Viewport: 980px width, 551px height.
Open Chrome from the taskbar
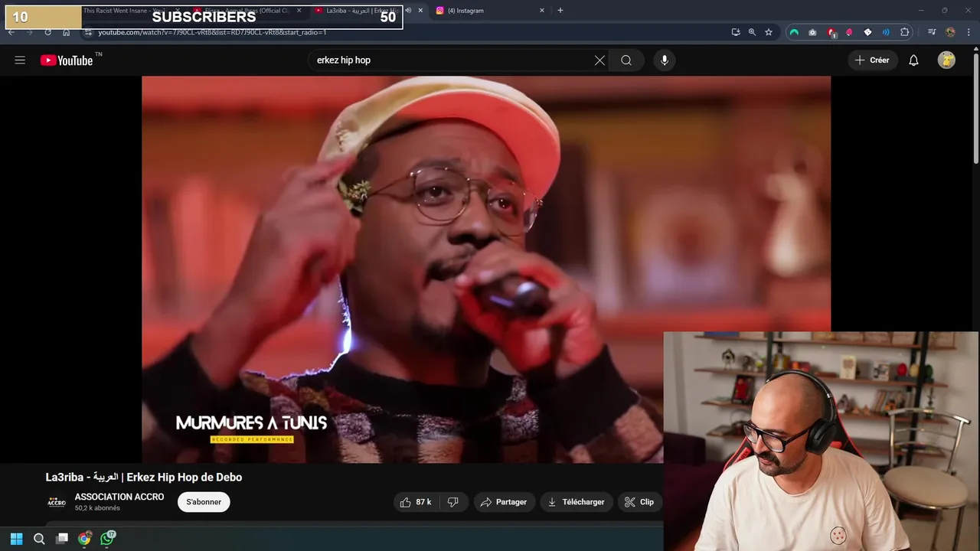tap(84, 539)
